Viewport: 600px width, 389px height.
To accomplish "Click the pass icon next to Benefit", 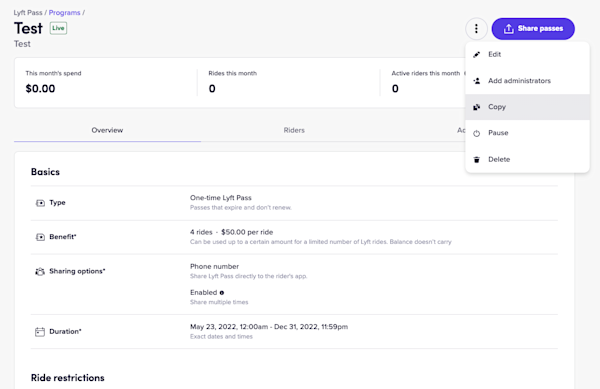I will (x=40, y=237).
